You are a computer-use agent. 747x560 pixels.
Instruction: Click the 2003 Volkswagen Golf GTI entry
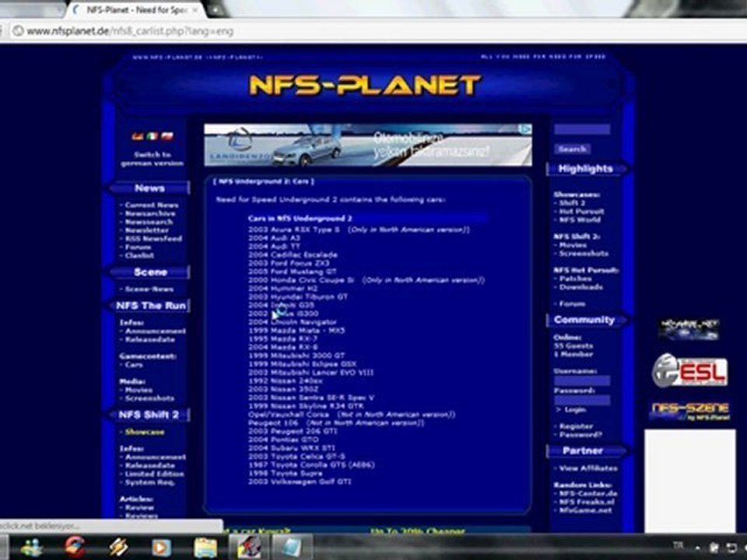pyautogui.click(x=300, y=481)
